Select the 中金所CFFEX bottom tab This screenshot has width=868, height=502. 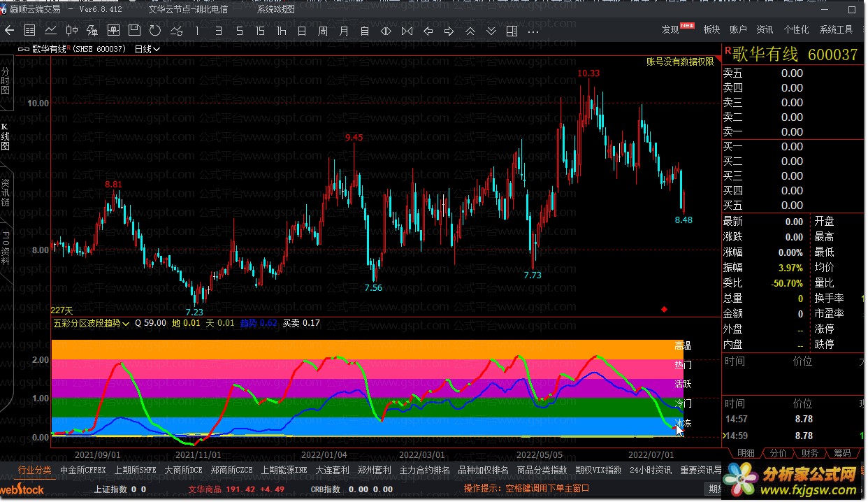click(83, 470)
